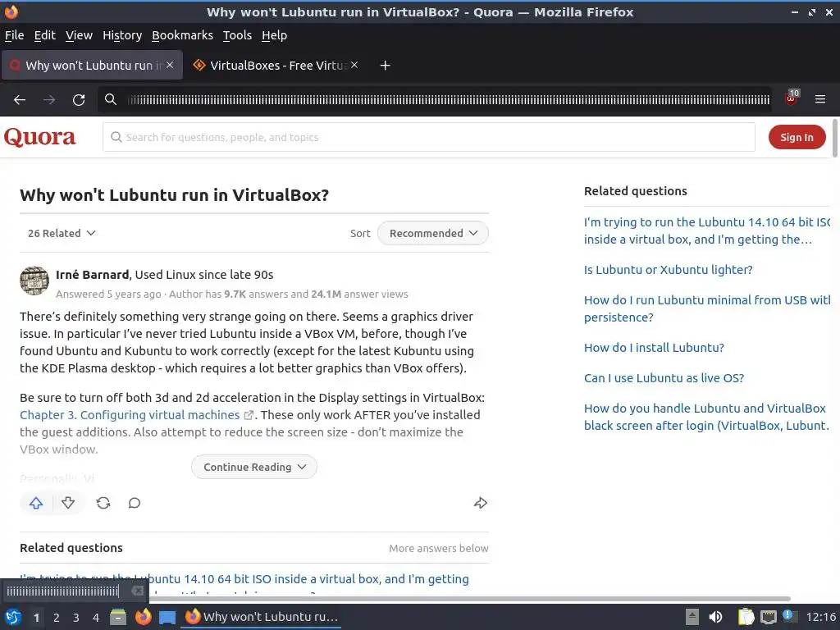This screenshot has height=630, width=840.
Task: Switch to virtual desktop 4
Action: point(96,618)
